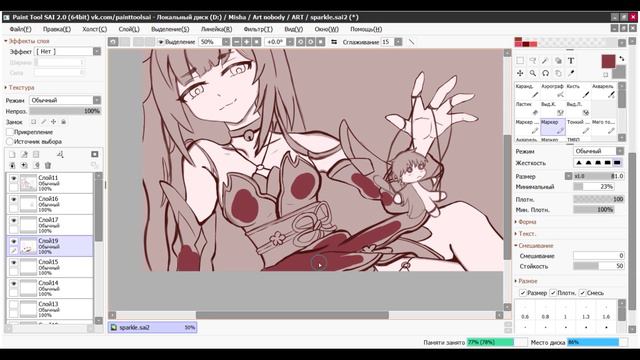
Task: Select the Ластик eraser tool
Action: 527,109
